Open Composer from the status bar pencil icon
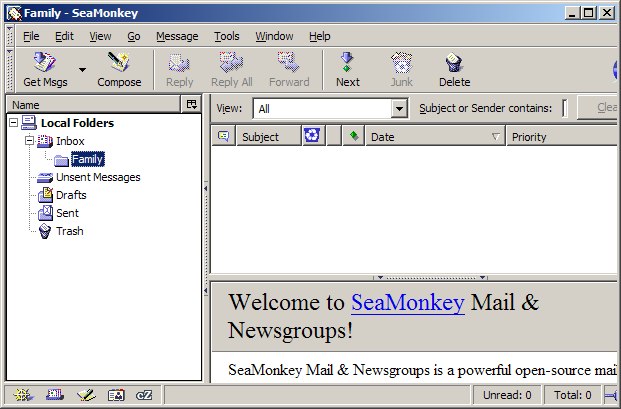621x409 pixels. [85, 395]
